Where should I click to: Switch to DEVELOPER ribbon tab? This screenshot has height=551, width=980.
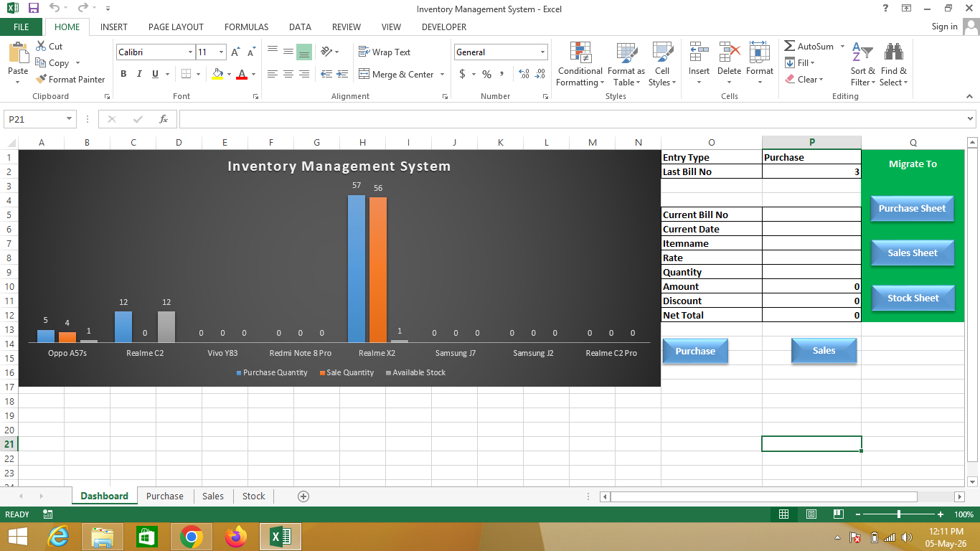[x=444, y=27]
